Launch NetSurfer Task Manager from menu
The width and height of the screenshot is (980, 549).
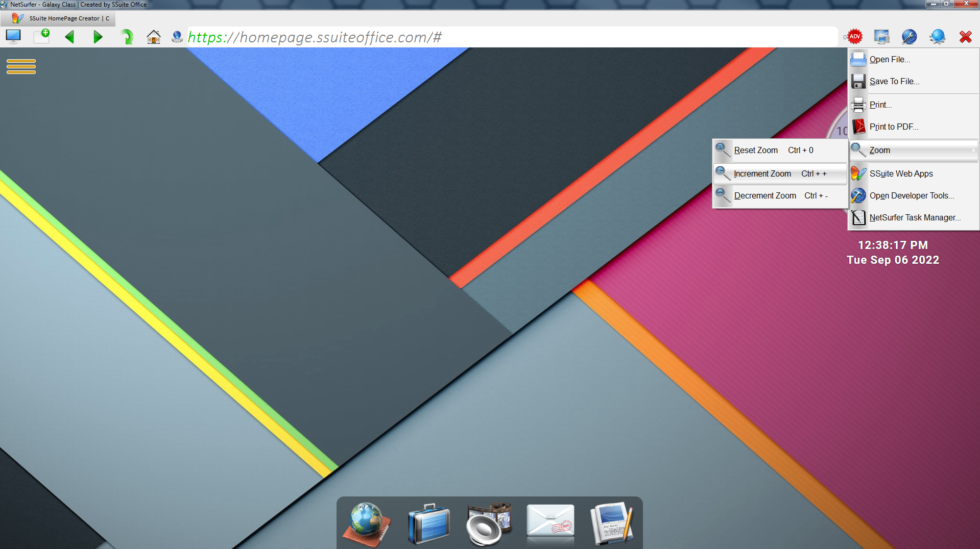click(x=914, y=218)
